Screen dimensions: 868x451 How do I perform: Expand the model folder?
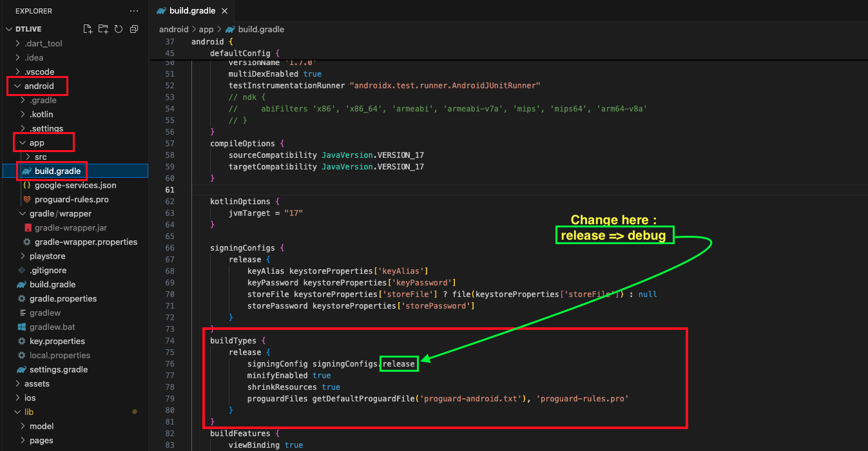tap(23, 426)
